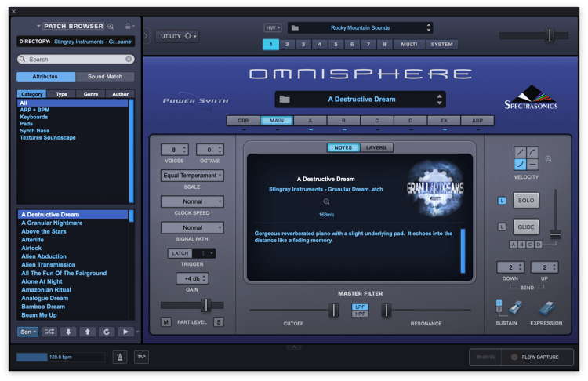This screenshot has width=588, height=381.
Task: Adjust the Voices stepper
Action: click(184, 150)
